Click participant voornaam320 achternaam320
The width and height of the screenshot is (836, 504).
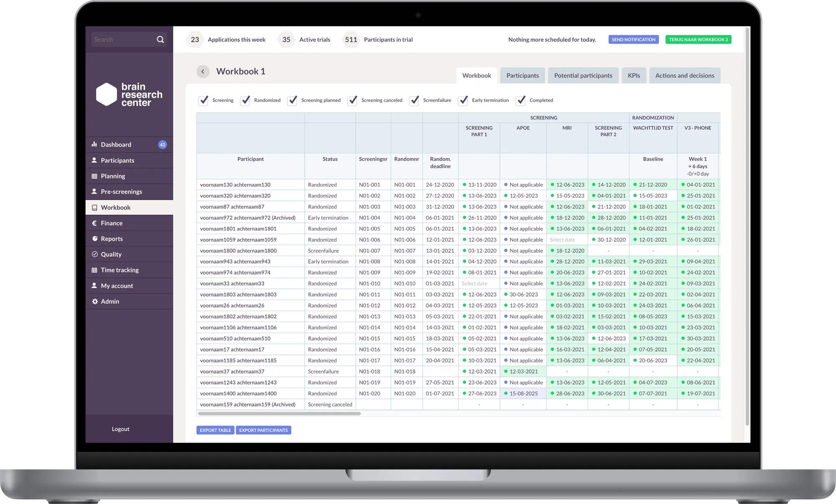point(235,196)
